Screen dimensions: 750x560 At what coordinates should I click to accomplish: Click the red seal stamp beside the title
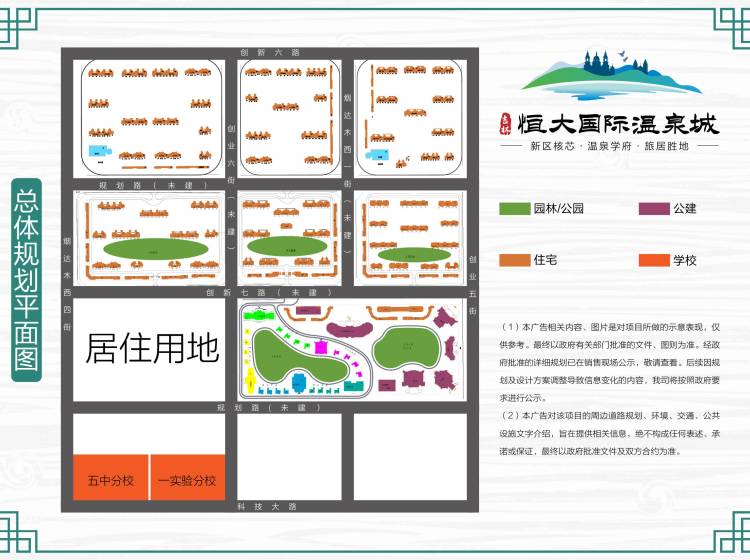click(x=506, y=124)
